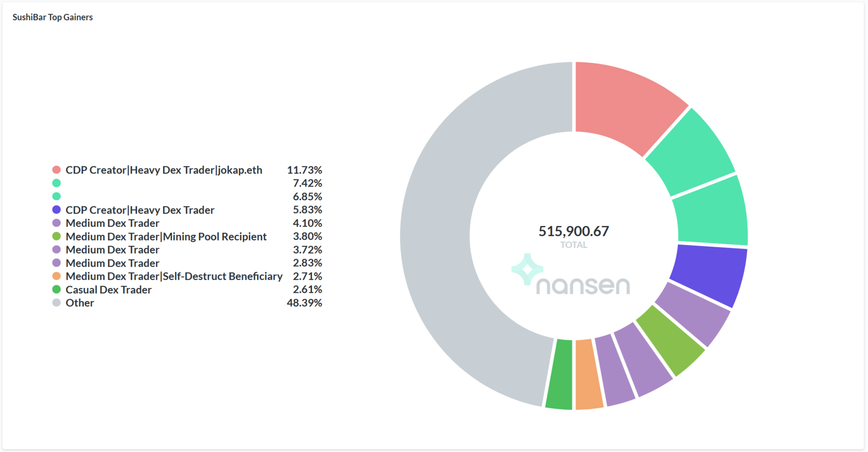The height and width of the screenshot is (452, 868).
Task: Click the gray legend dot for Other
Action: tap(57, 303)
